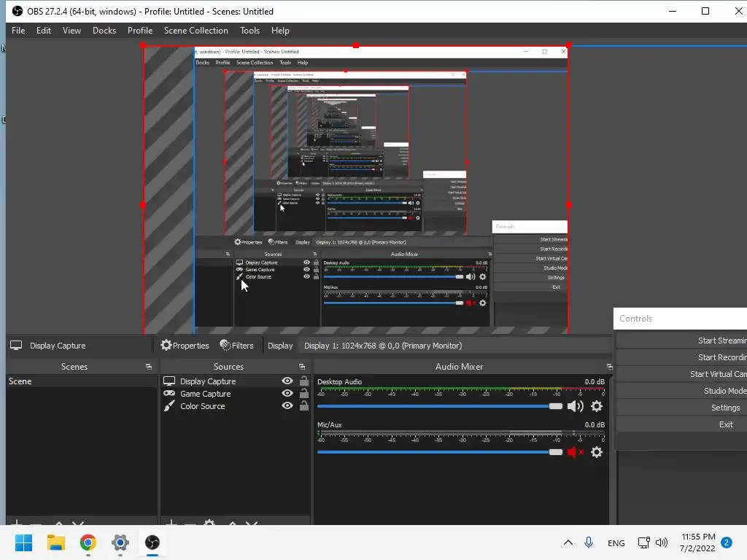
Task: Open the system volume tray icon
Action: point(661,542)
